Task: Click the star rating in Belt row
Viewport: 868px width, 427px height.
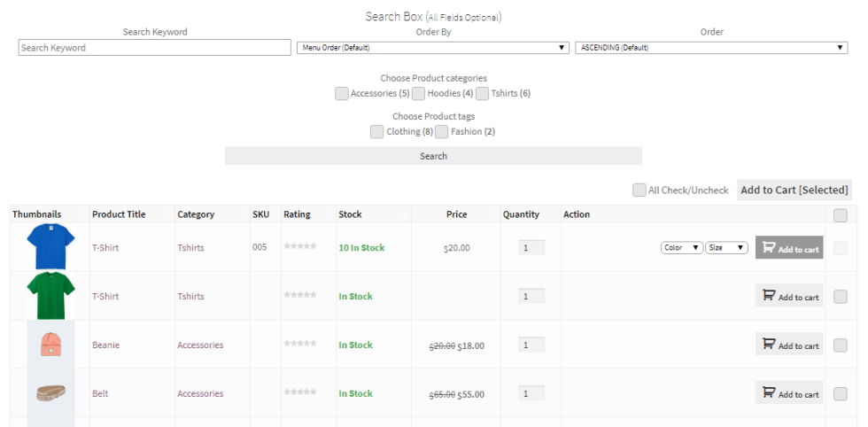Action: click(x=300, y=392)
